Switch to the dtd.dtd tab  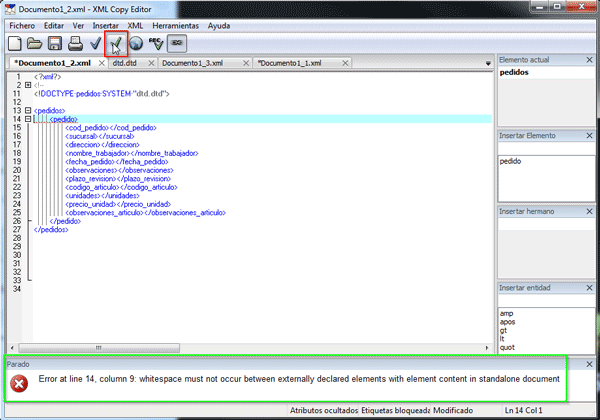[124, 63]
